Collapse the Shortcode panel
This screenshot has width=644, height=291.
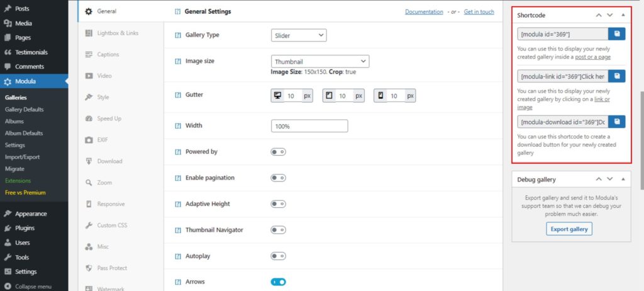pos(623,14)
